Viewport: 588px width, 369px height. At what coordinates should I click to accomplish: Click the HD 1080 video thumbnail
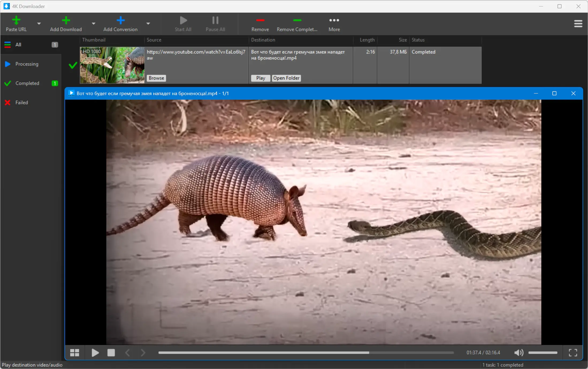(x=112, y=65)
